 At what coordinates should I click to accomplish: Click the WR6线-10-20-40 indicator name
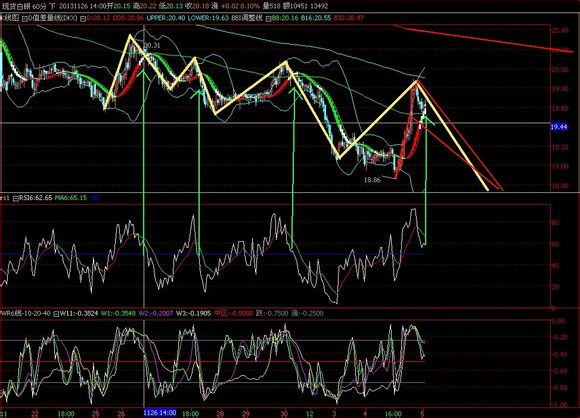tap(26, 313)
